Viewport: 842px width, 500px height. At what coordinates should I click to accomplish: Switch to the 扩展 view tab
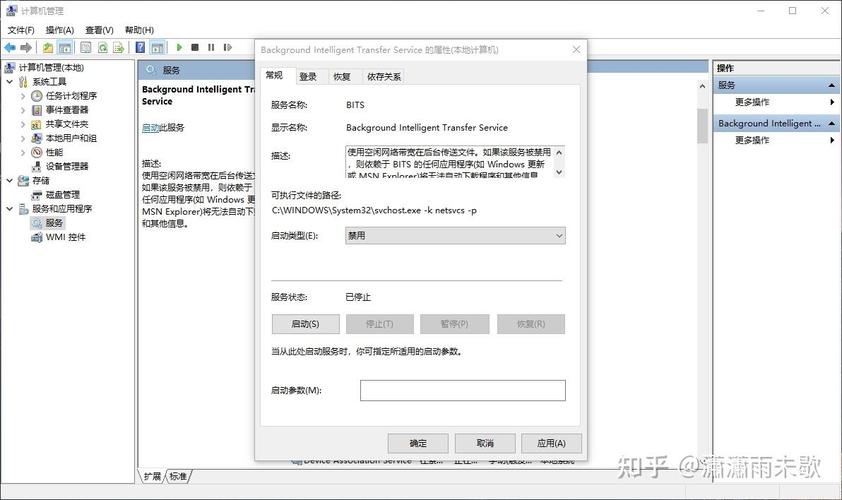pos(153,476)
